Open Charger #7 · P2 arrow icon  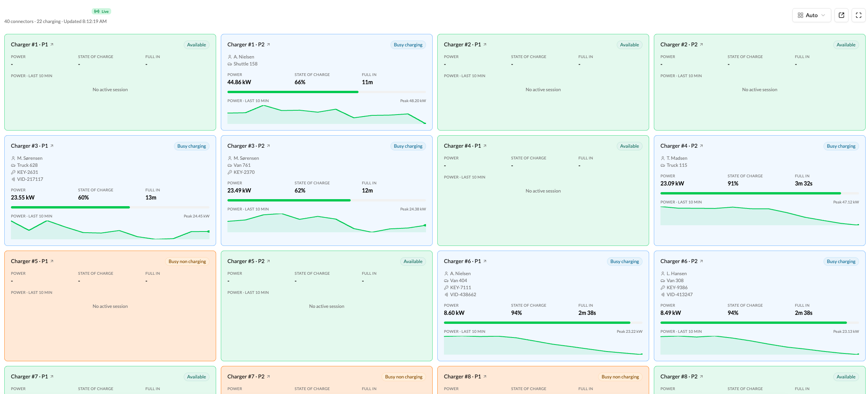pyautogui.click(x=268, y=376)
